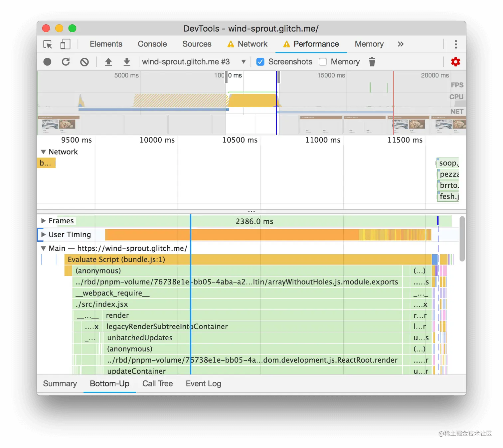Screen dimensions: 503x448
Task: Select the ReactRoot.render flame bar
Action: [x=253, y=360]
